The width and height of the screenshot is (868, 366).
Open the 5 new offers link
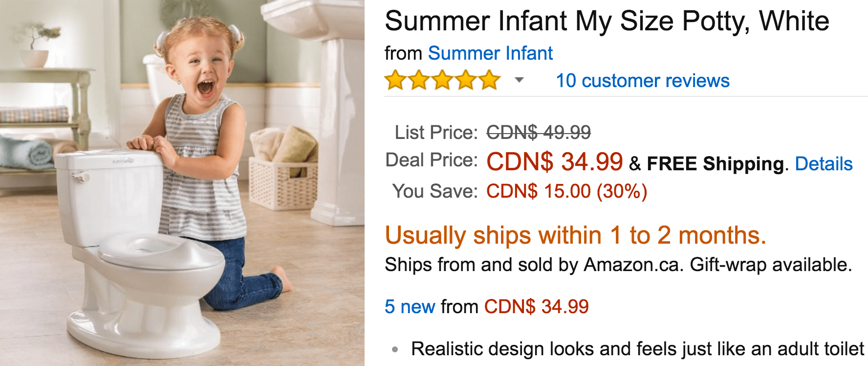coord(410,307)
